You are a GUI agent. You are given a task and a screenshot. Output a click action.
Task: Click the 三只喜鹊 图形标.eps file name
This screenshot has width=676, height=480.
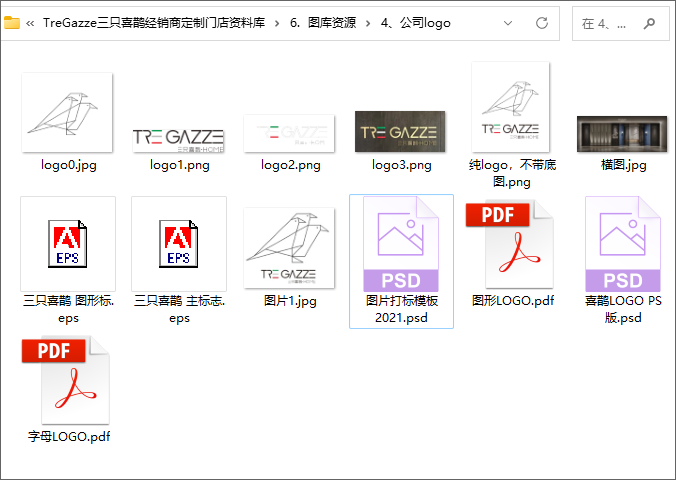pyautogui.click(x=69, y=309)
